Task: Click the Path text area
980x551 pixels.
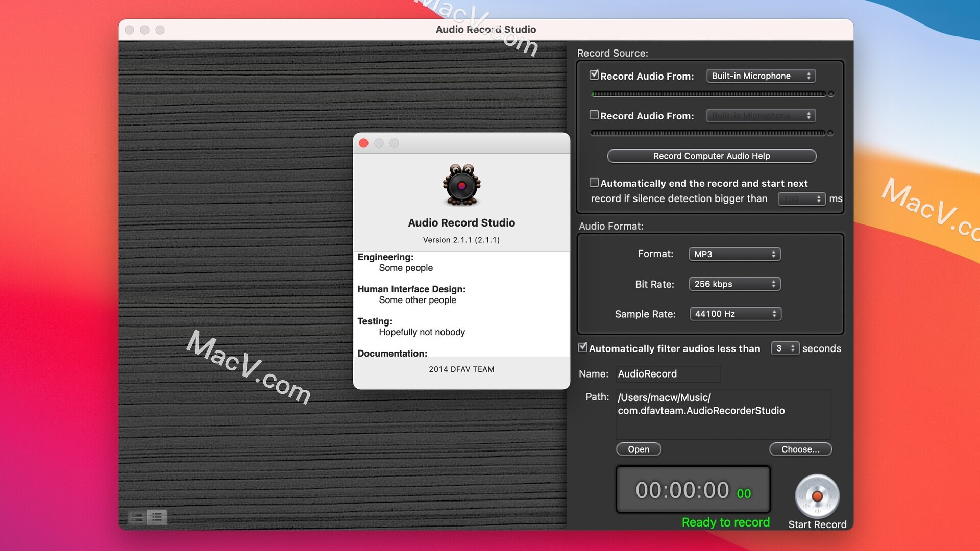Action: [x=723, y=415]
